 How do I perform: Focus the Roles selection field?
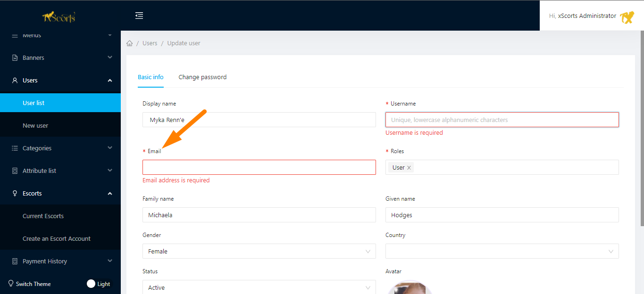tap(502, 167)
